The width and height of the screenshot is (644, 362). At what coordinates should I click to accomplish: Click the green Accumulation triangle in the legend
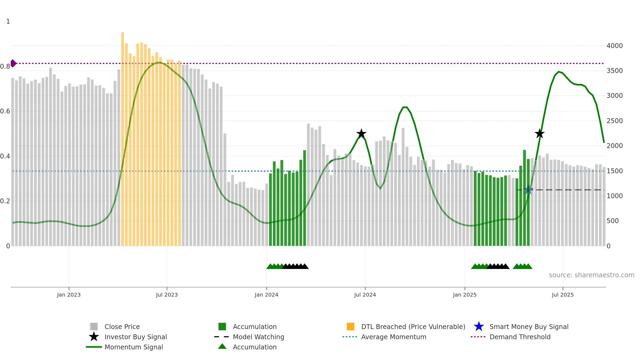click(222, 346)
